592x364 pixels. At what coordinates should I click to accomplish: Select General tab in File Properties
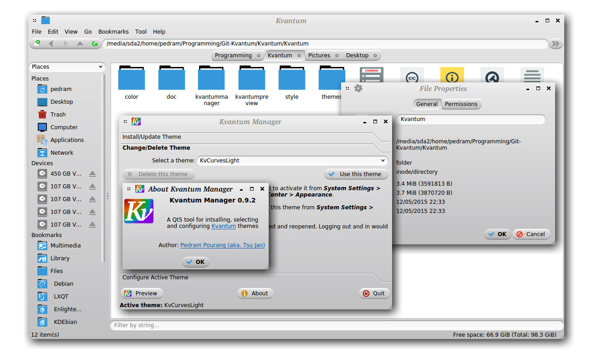(x=427, y=104)
